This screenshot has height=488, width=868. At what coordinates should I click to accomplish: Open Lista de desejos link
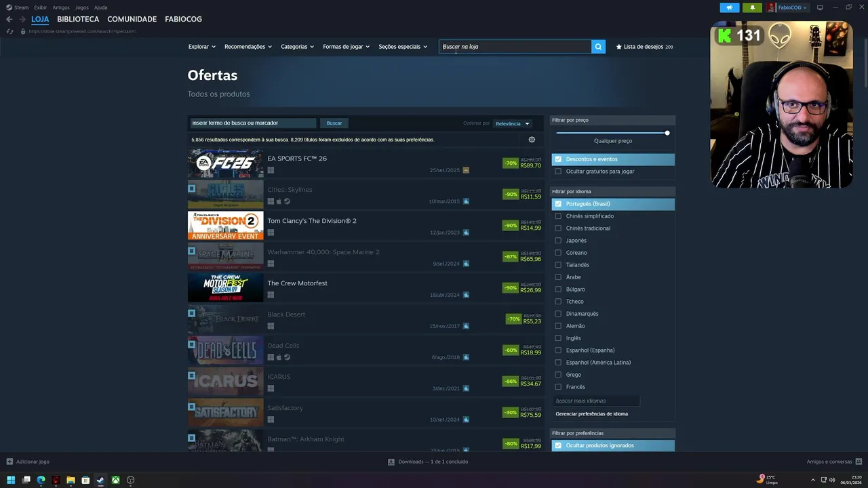(x=644, y=47)
